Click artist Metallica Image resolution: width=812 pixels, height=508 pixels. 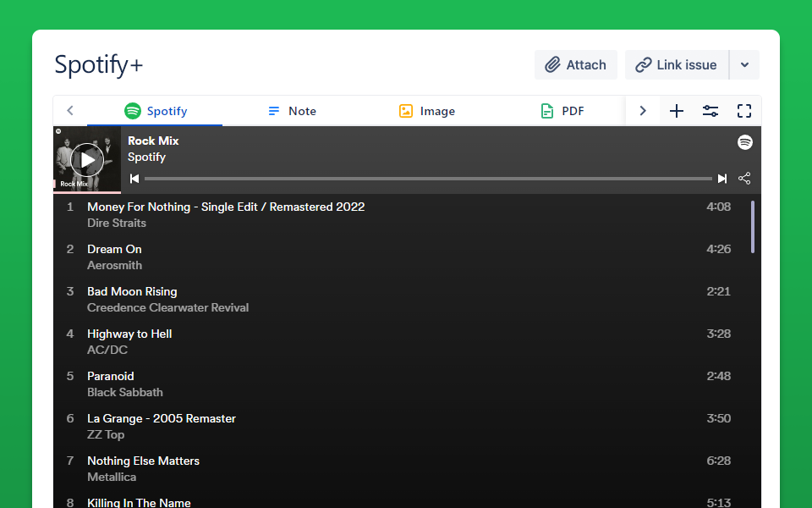pos(112,477)
